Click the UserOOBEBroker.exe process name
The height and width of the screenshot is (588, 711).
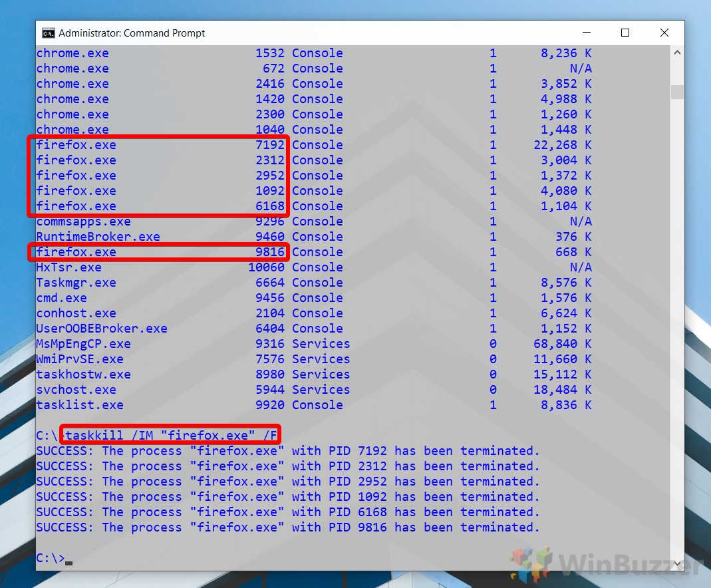click(102, 329)
